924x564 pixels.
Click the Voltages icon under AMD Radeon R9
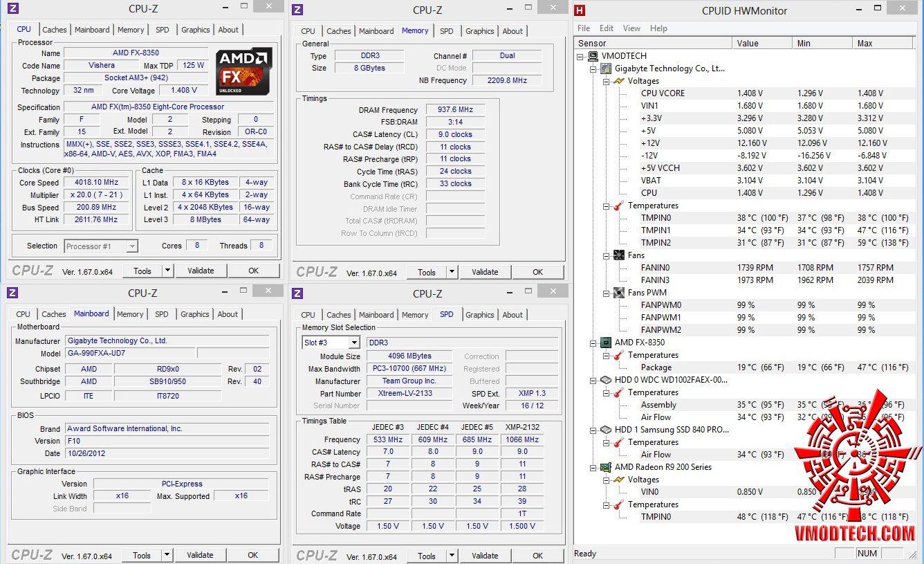[x=619, y=480]
